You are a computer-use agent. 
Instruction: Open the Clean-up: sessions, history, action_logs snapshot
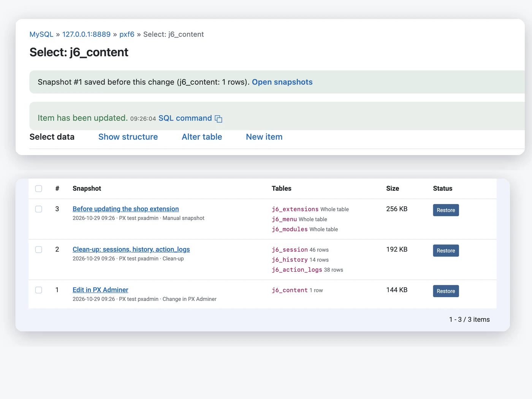coord(131,249)
